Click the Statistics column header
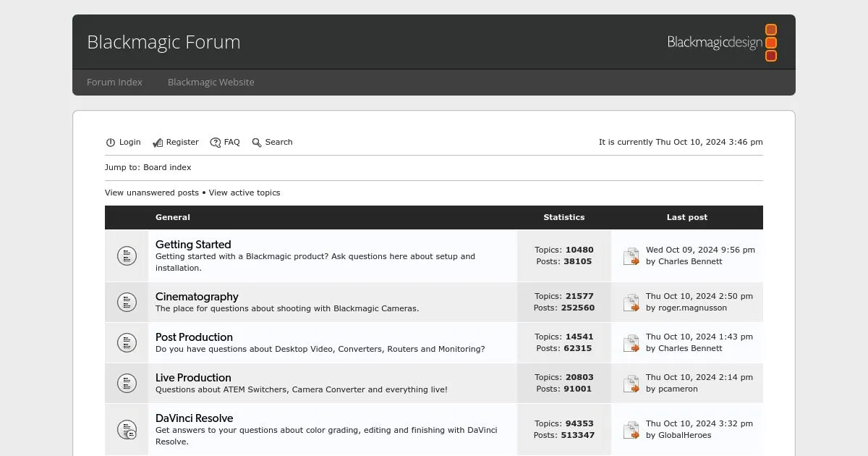The width and height of the screenshot is (868, 456). click(x=564, y=217)
